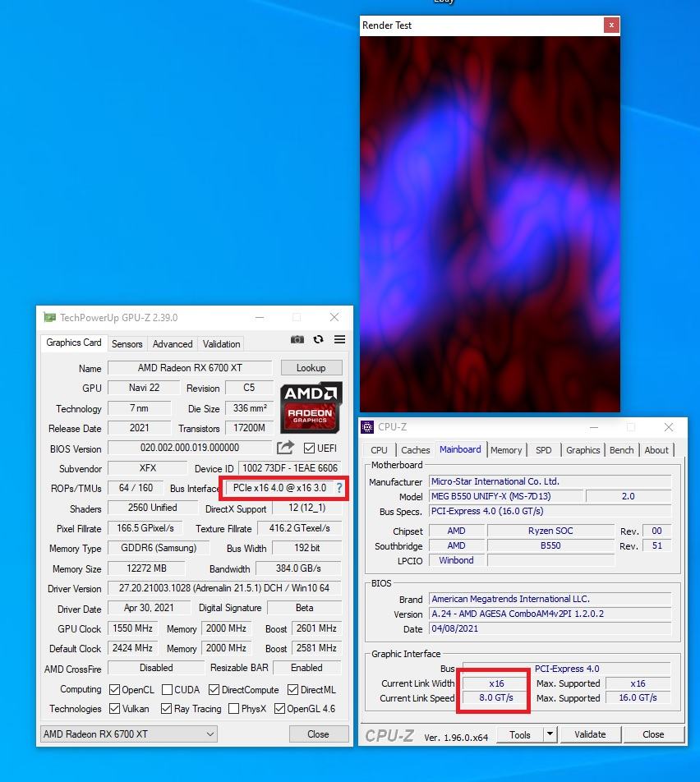Toggle the PhysX checkbox

(x=233, y=709)
